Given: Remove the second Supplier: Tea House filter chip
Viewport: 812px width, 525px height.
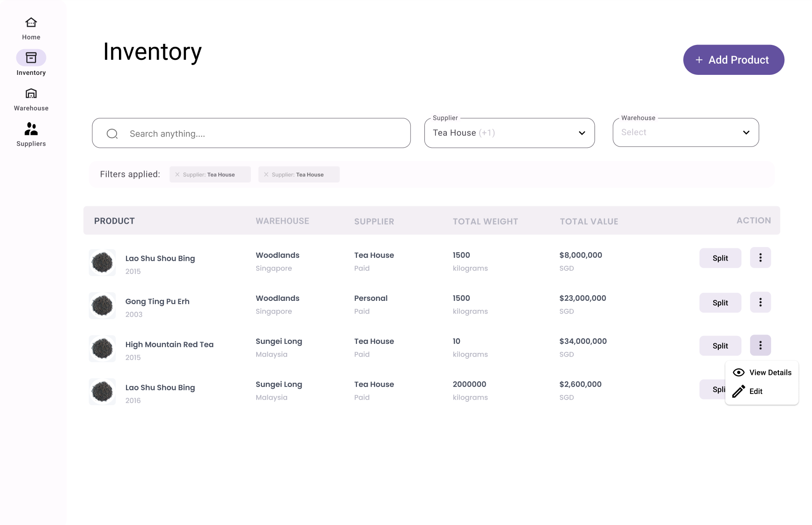Looking at the screenshot, I should click(266, 175).
